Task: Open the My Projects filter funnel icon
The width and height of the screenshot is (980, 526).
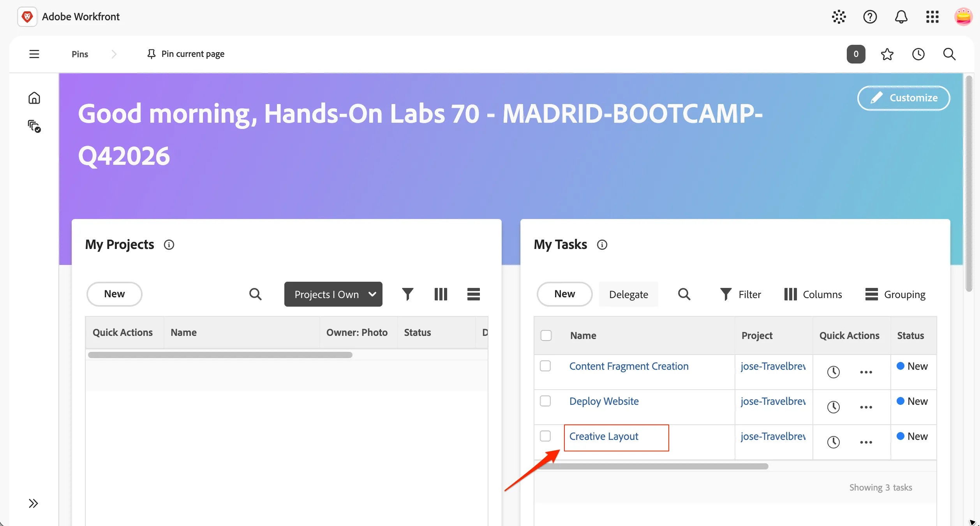Action: point(407,294)
